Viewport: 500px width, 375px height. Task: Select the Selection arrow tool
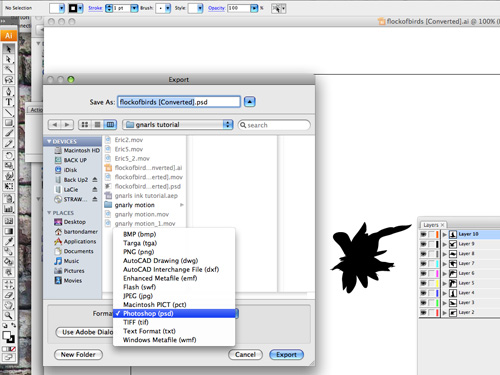(8, 49)
